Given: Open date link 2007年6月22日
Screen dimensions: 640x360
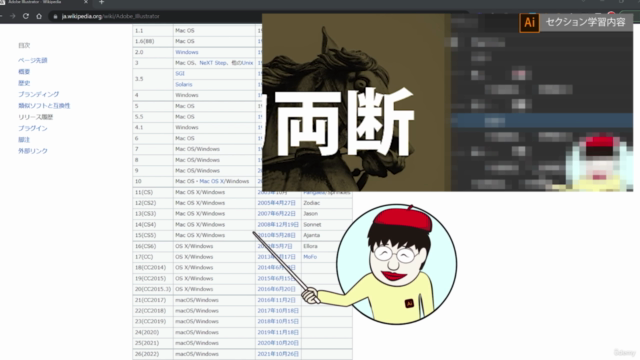Looking at the screenshot, I should pyautogui.click(x=276, y=213).
